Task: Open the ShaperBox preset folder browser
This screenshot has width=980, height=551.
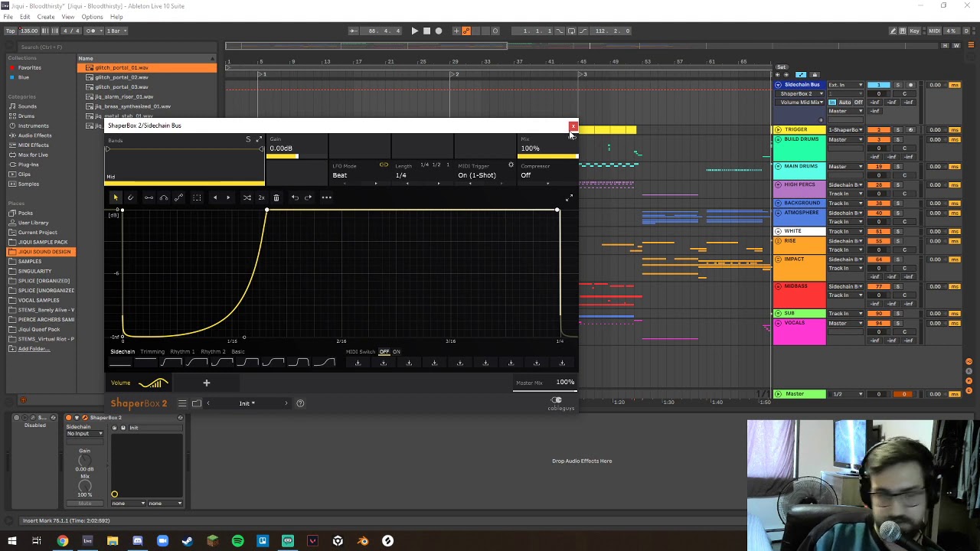Action: point(197,403)
